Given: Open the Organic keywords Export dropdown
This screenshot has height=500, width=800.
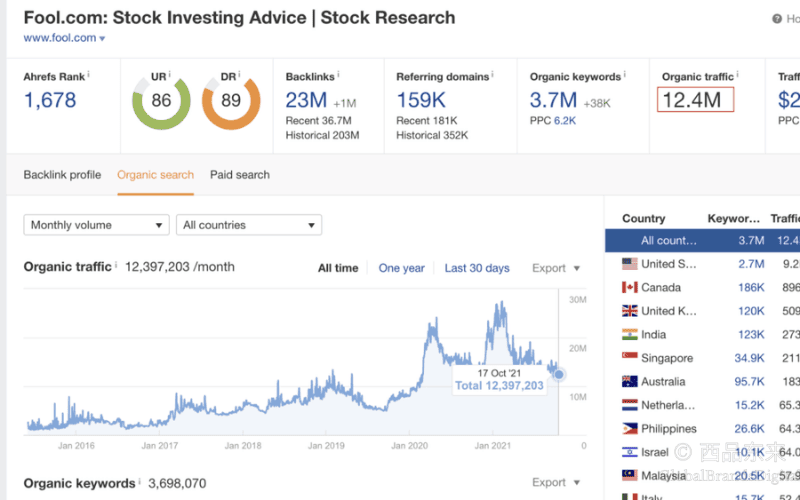Looking at the screenshot, I should pyautogui.click(x=556, y=482).
